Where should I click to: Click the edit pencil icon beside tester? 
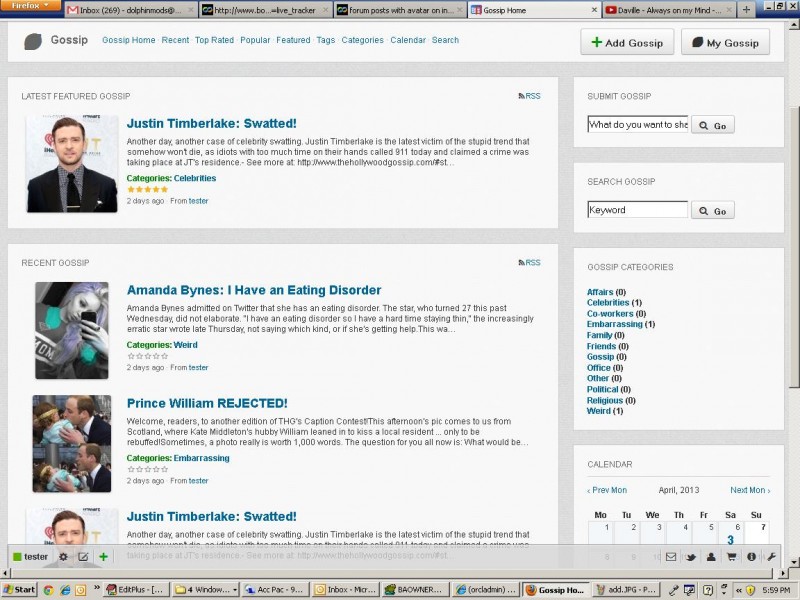pyautogui.click(x=83, y=557)
